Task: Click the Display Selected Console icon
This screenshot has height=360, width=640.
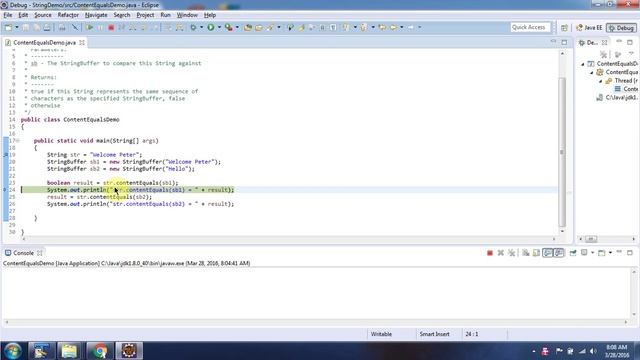Action: tap(584, 253)
